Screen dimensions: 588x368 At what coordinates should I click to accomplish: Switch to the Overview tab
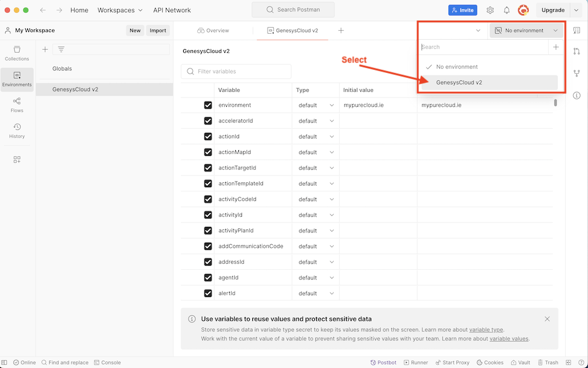[x=213, y=31]
